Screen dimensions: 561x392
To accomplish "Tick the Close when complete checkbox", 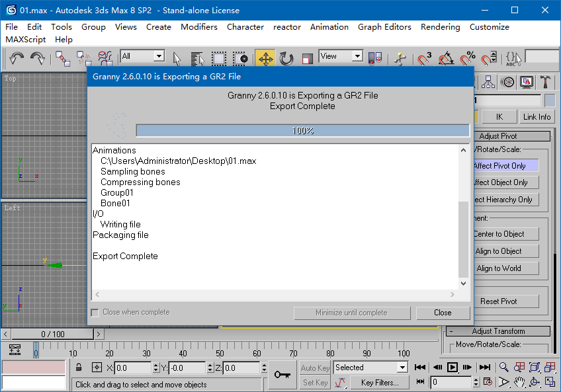I will point(95,313).
